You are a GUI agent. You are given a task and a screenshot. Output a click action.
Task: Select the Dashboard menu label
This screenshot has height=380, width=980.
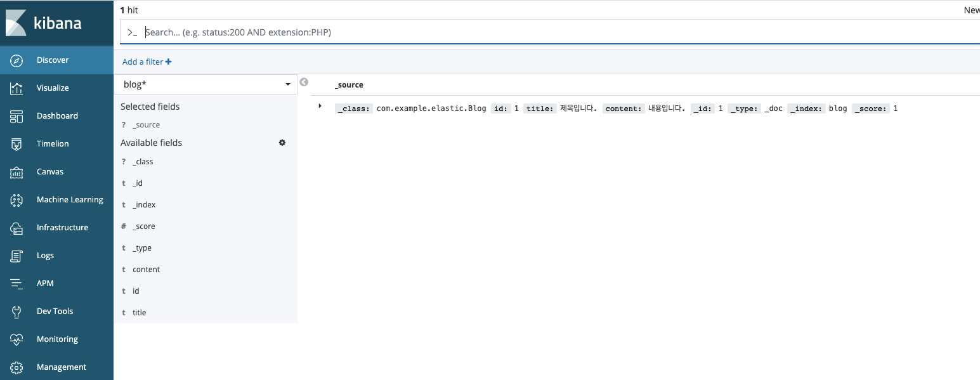[57, 116]
